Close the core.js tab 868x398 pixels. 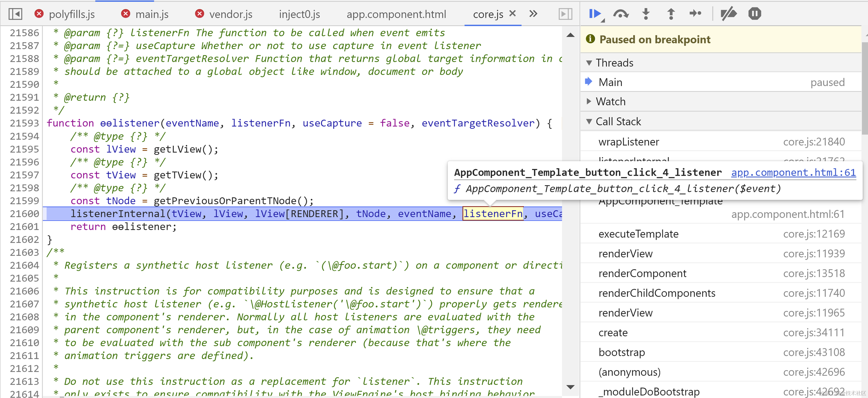(x=513, y=13)
